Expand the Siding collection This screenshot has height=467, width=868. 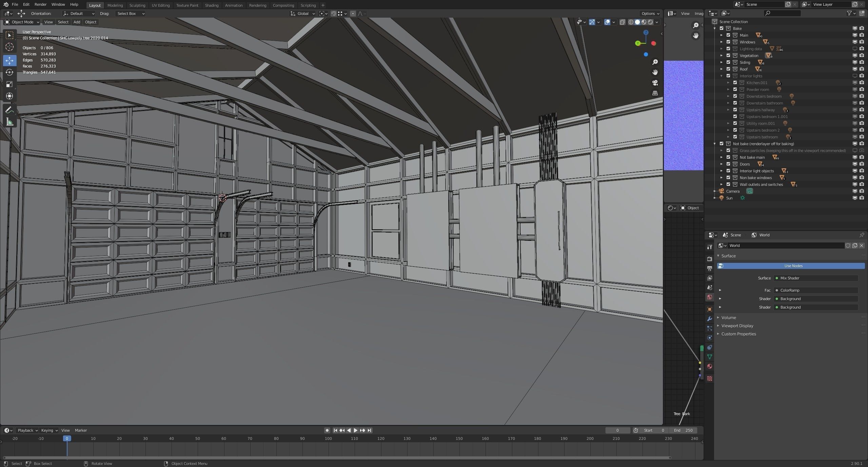[x=721, y=62]
